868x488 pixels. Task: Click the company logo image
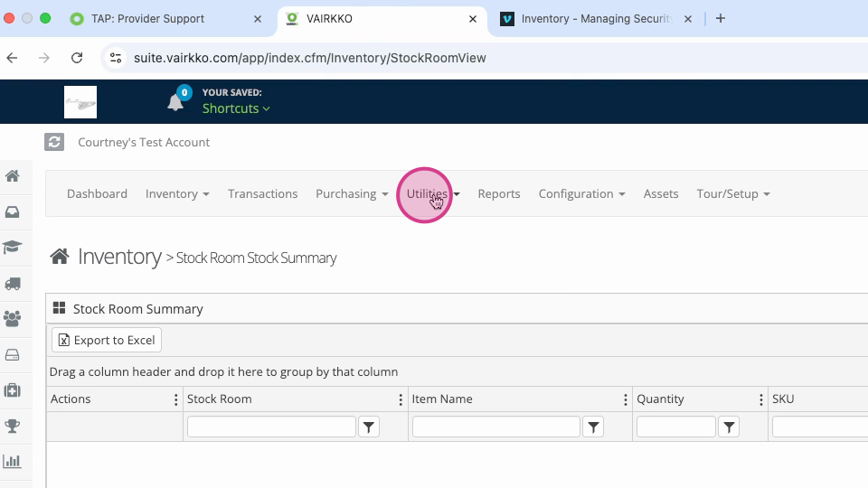pyautogui.click(x=80, y=102)
